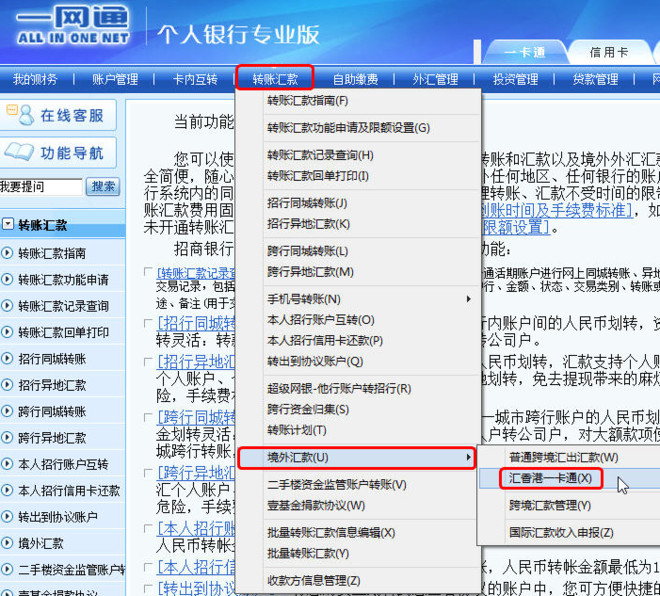Click the arrow icon beside 转账汇款指南
This screenshot has width=660, height=596.
7,253
